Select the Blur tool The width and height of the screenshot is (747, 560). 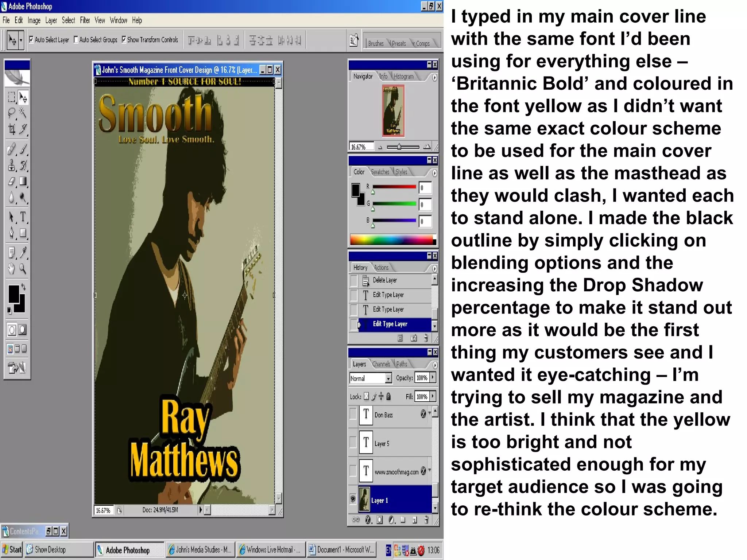[12, 197]
